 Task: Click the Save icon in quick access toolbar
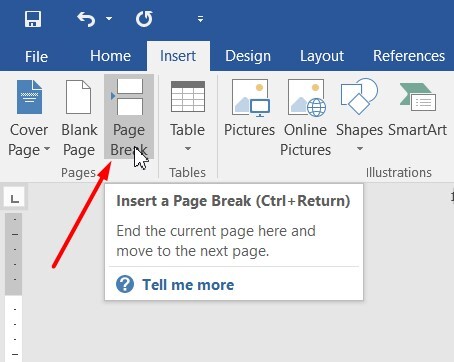tap(33, 19)
